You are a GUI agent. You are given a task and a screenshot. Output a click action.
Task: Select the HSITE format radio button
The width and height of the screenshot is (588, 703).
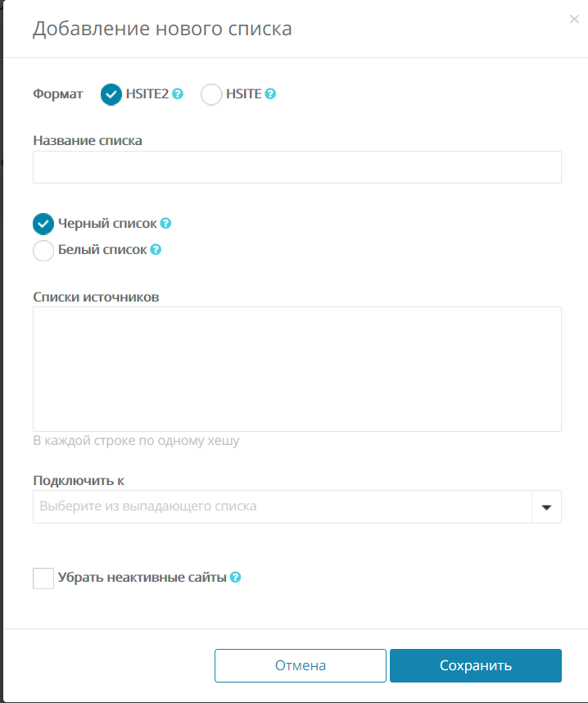[211, 94]
